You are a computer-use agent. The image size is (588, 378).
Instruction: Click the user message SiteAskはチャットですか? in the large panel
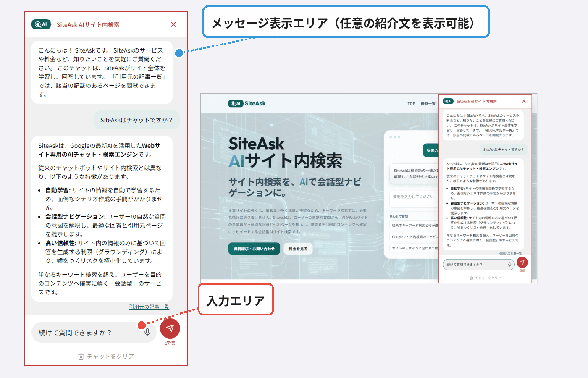click(137, 120)
